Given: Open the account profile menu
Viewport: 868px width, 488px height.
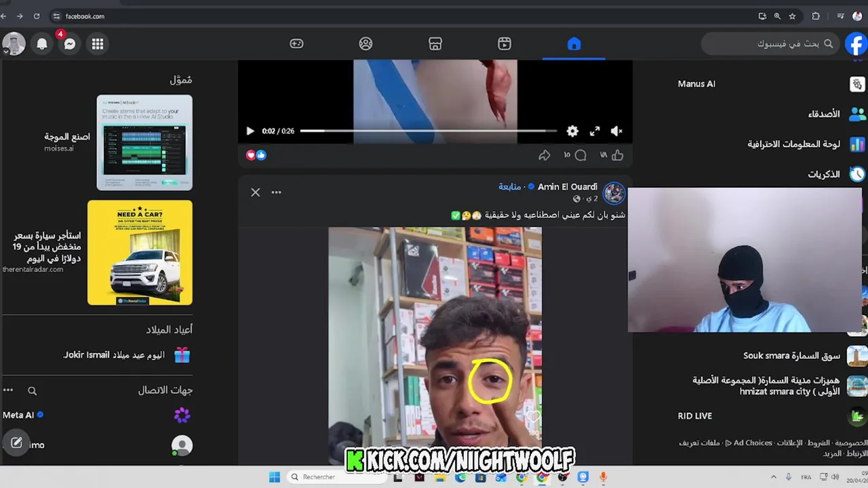Looking at the screenshot, I should coord(14,44).
